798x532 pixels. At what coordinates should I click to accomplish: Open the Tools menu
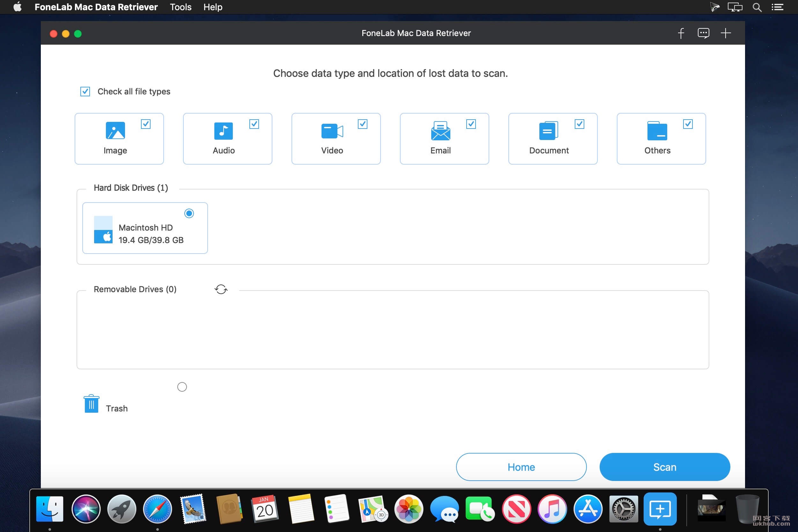181,7
